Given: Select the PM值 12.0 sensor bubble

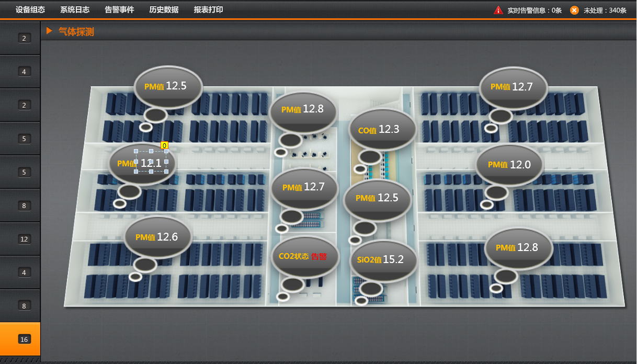Looking at the screenshot, I should coord(510,165).
